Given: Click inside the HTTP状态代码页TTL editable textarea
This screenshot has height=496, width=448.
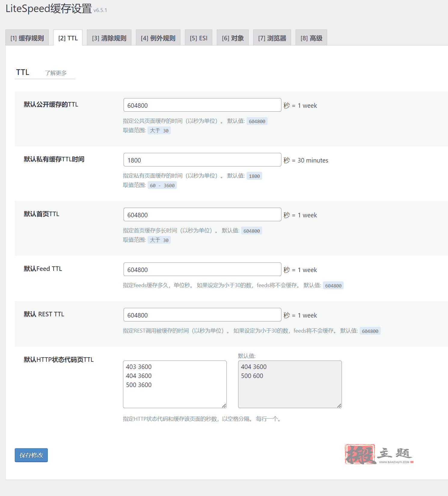Looking at the screenshot, I should (175, 384).
